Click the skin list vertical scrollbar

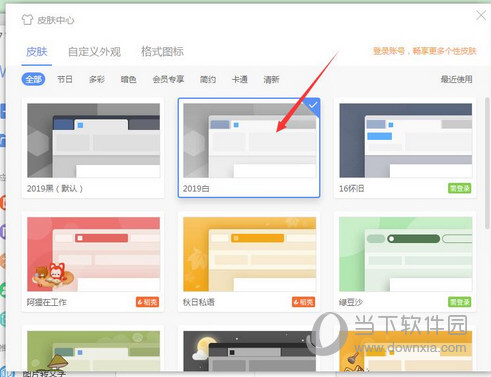[487, 163]
